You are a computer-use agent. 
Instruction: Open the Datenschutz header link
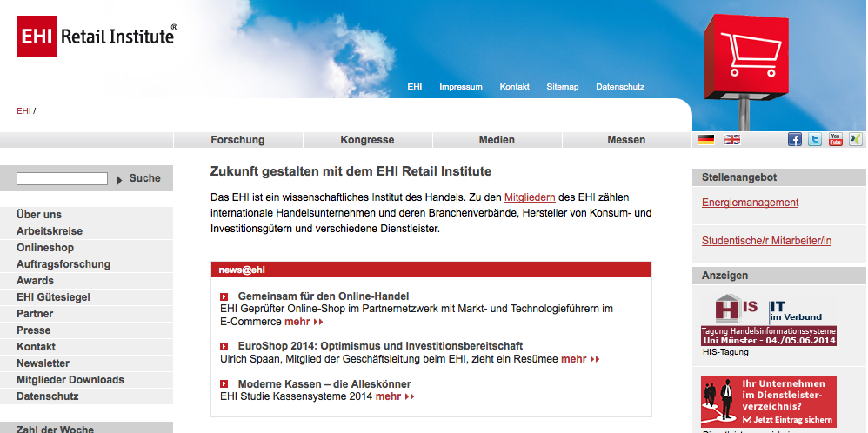click(x=620, y=87)
